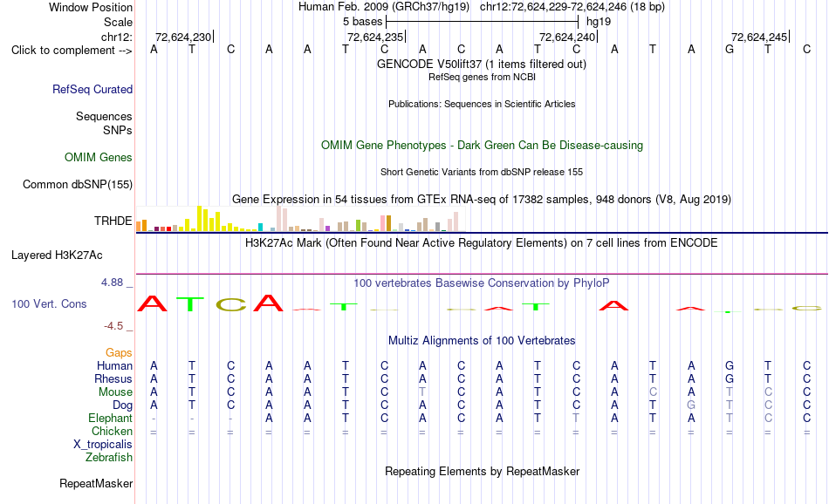Screen dimensions: 829x504
Task: Click the large olive C in the PhyloP logo
Action: 231,304
